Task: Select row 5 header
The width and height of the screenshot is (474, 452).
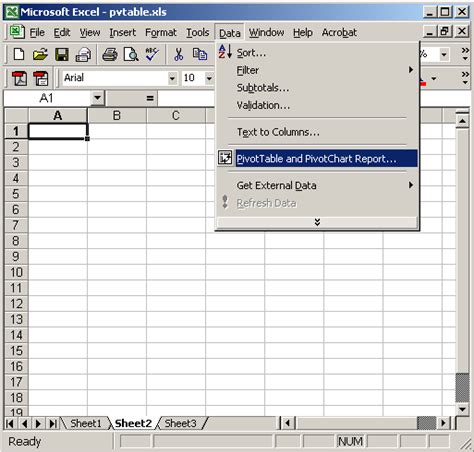Action: point(16,194)
